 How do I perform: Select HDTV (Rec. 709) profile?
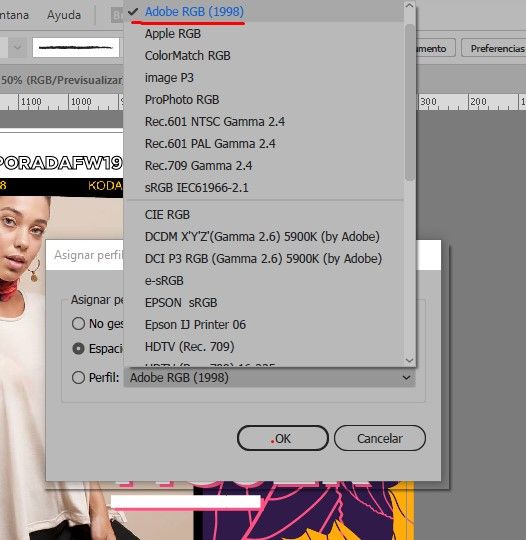[264, 346]
